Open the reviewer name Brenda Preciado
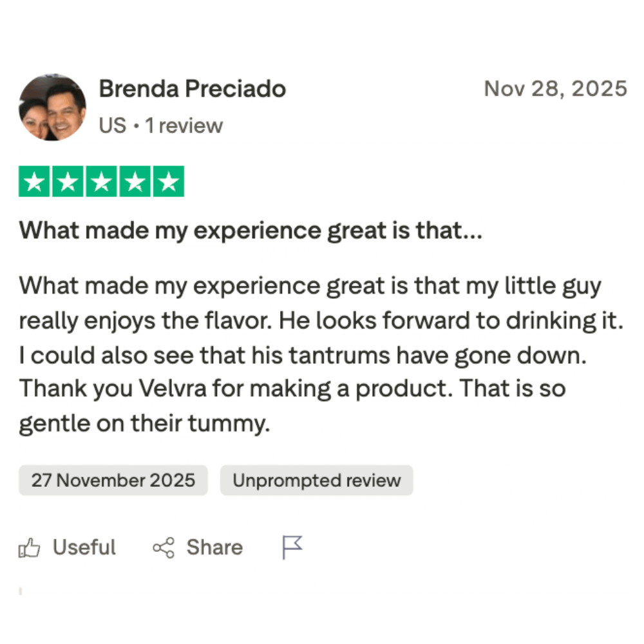The image size is (644, 644). coord(192,89)
